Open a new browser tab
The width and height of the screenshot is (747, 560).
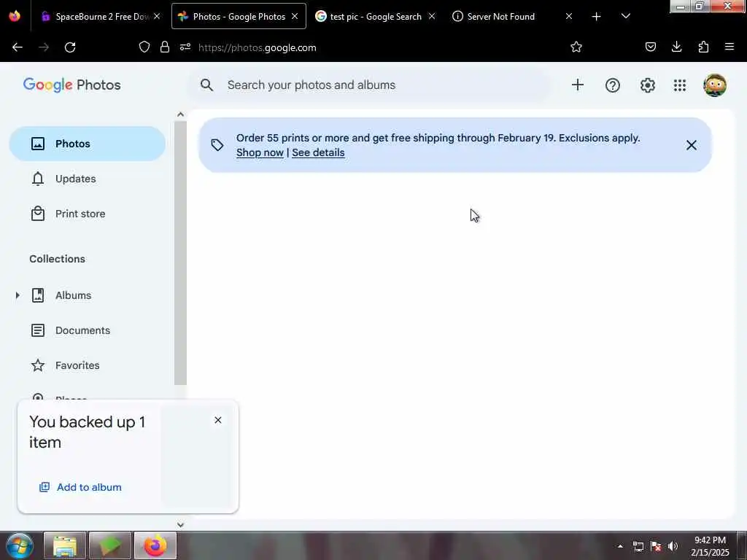pos(596,16)
